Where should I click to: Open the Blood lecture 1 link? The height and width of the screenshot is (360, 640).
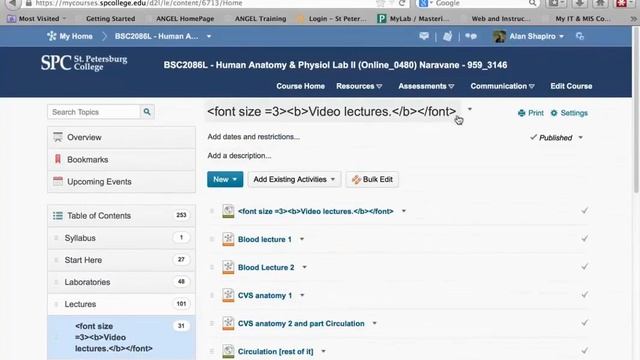(264, 239)
